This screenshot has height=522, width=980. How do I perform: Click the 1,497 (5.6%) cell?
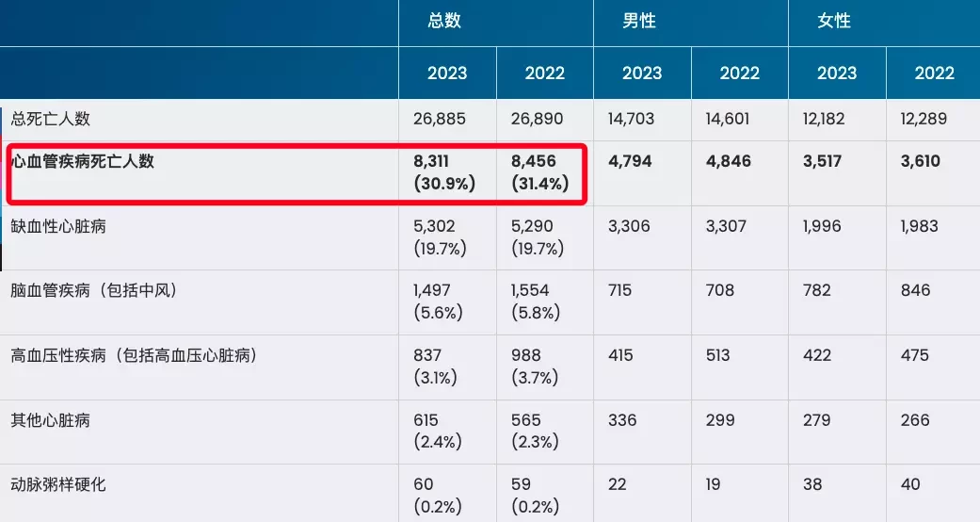[438, 302]
